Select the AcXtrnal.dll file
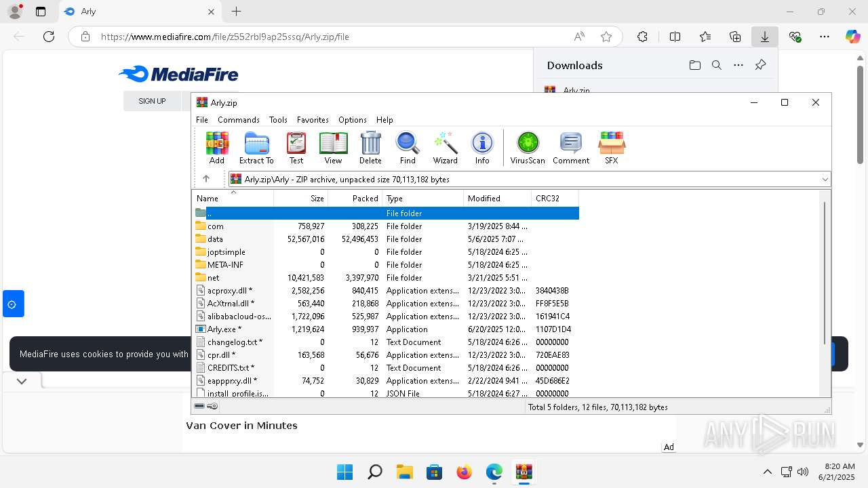The height and width of the screenshot is (488, 868). coord(386,304)
